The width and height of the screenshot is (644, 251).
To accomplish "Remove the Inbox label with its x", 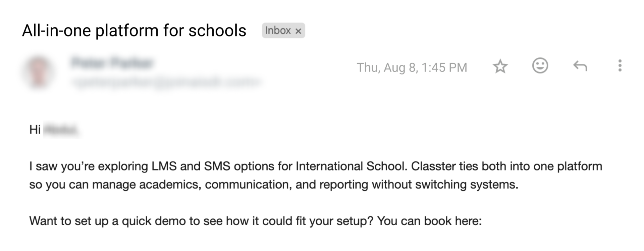I will click(x=298, y=31).
